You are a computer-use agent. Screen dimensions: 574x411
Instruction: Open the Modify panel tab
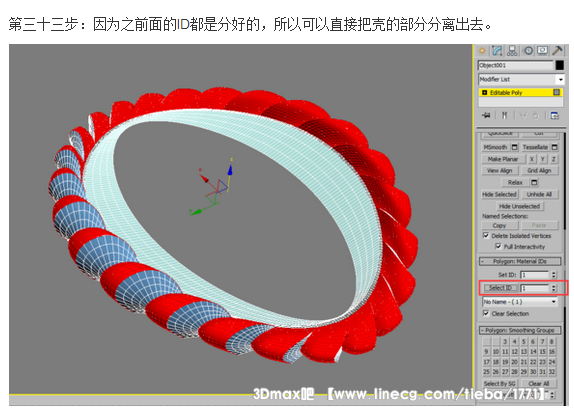pyautogui.click(x=497, y=51)
